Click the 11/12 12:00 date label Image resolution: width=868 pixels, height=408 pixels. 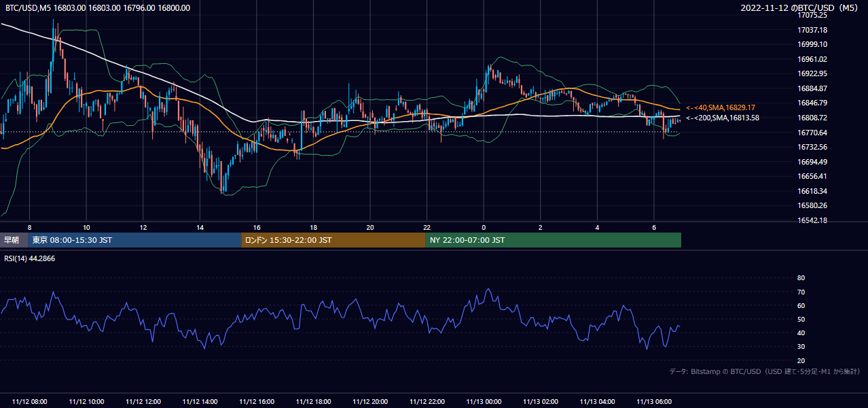coord(143,402)
